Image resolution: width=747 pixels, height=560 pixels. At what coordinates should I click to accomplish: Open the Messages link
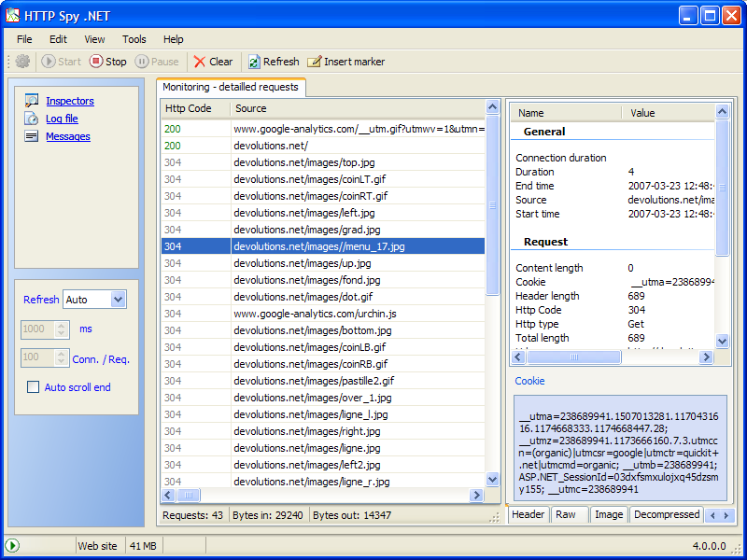pos(68,136)
